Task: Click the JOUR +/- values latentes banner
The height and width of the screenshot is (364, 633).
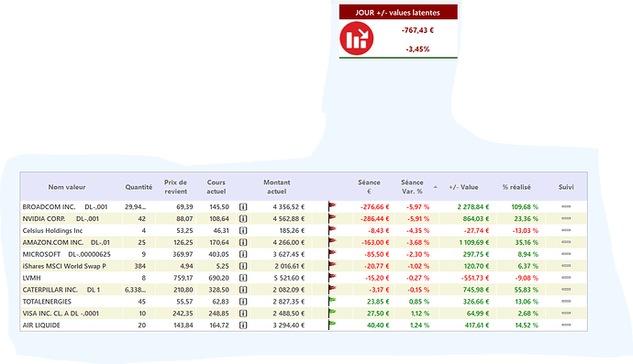Action: 398,13
